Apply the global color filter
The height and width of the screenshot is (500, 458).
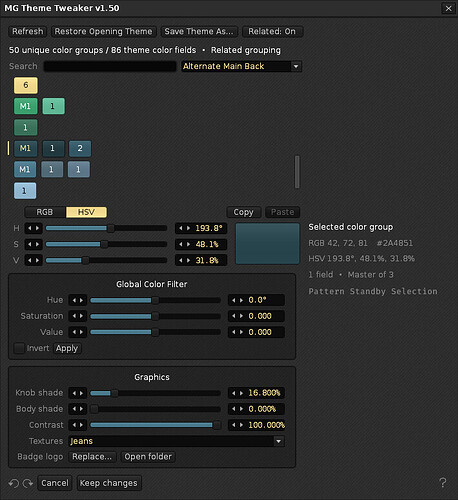pyautogui.click(x=67, y=348)
